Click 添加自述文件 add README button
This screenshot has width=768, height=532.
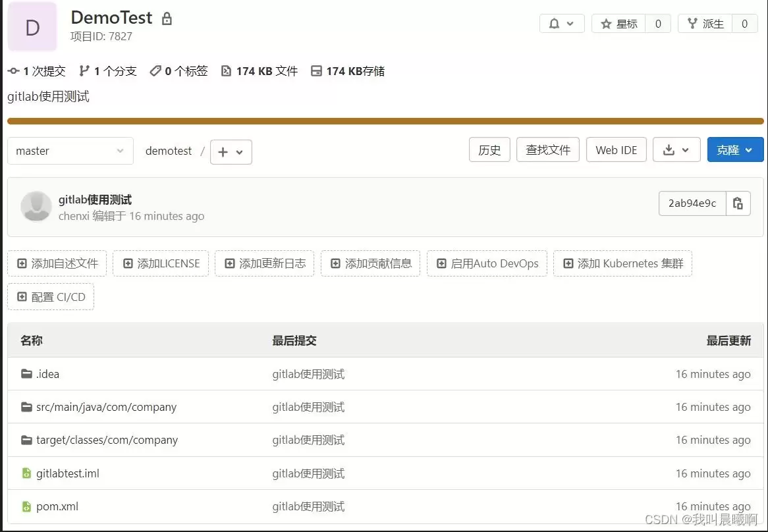coord(57,263)
